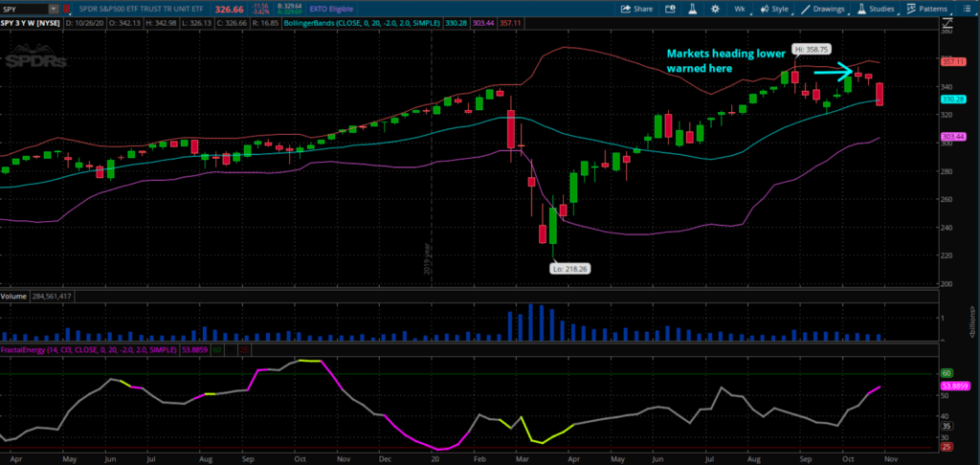The height and width of the screenshot is (465, 980).
Task: Open chart settings gear icon
Action: coord(715,9)
